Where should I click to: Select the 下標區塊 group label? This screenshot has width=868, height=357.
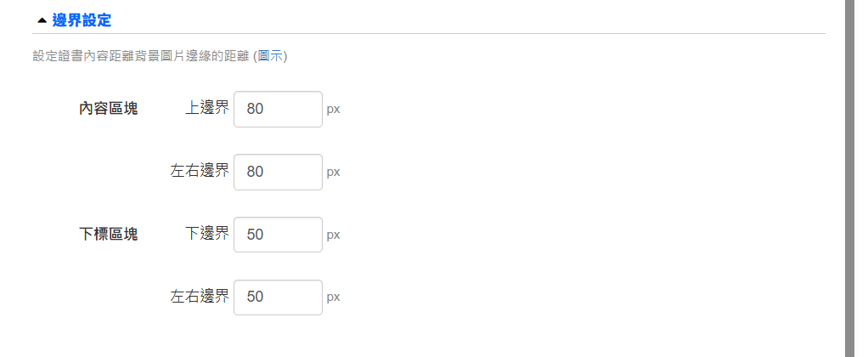[109, 235]
